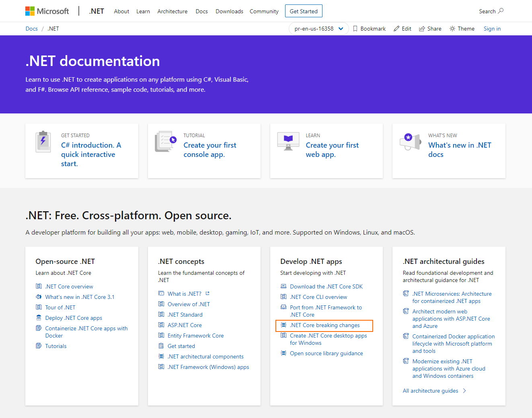Open .NET Framework (Windows) apps link
532x418 pixels.
click(208, 367)
